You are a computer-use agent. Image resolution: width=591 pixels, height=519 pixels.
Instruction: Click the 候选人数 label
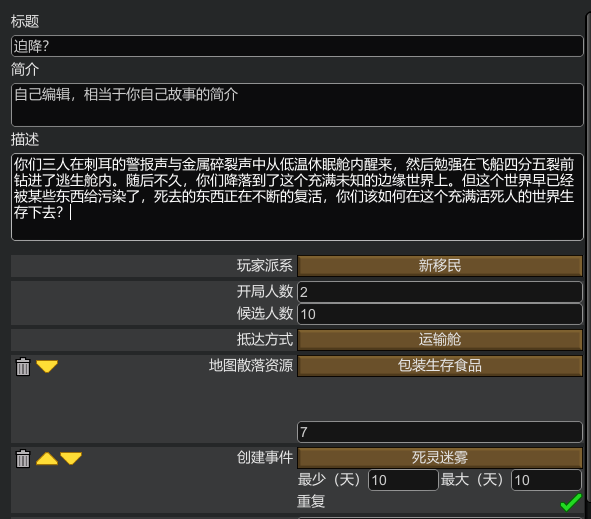265,314
